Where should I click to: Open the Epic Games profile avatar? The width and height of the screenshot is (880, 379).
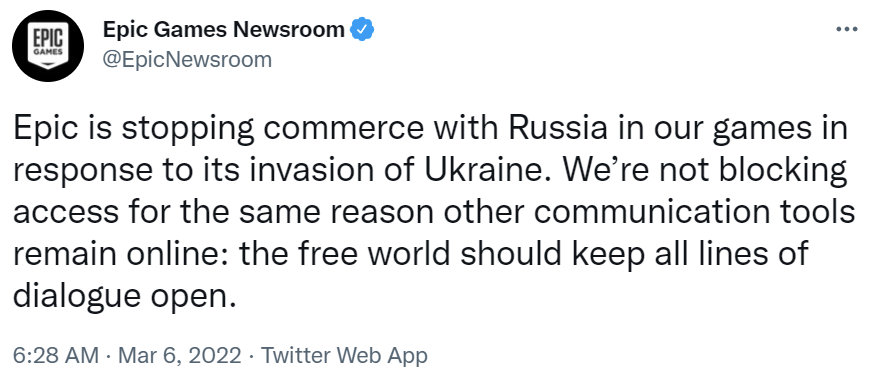[x=48, y=45]
